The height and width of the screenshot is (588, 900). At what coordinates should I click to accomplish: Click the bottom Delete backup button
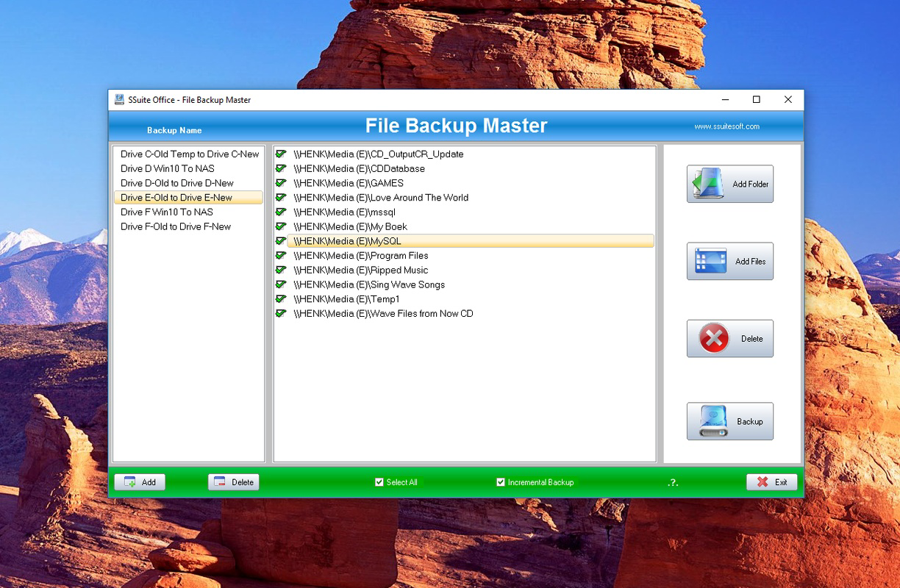pyautogui.click(x=234, y=482)
